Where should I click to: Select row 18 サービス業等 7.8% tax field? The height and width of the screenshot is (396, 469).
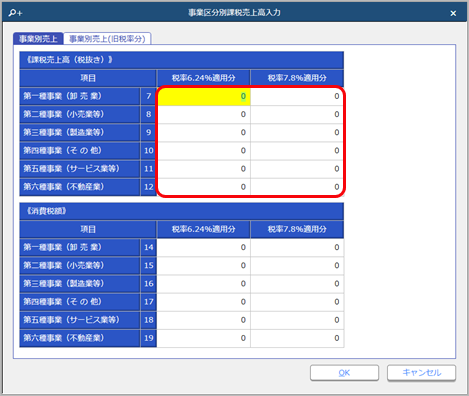297,320
